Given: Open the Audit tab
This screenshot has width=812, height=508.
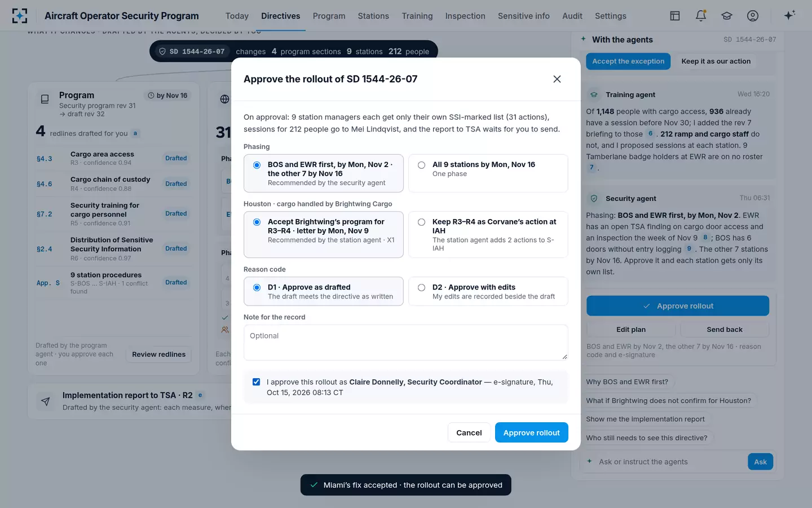Looking at the screenshot, I should pyautogui.click(x=572, y=16).
